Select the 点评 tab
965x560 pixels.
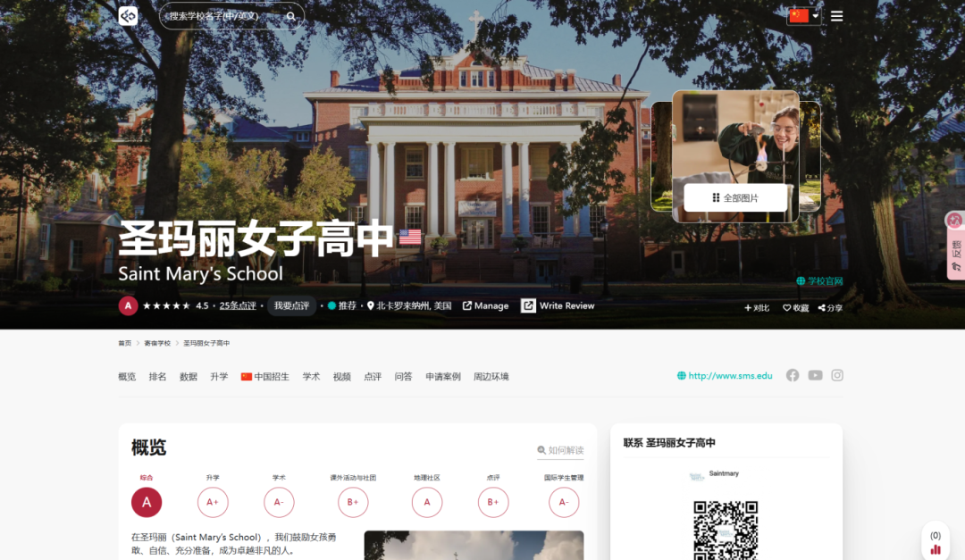click(x=373, y=377)
